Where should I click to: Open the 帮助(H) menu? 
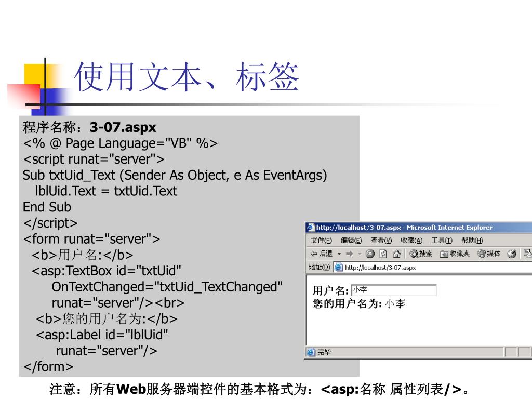pyautogui.click(x=472, y=240)
